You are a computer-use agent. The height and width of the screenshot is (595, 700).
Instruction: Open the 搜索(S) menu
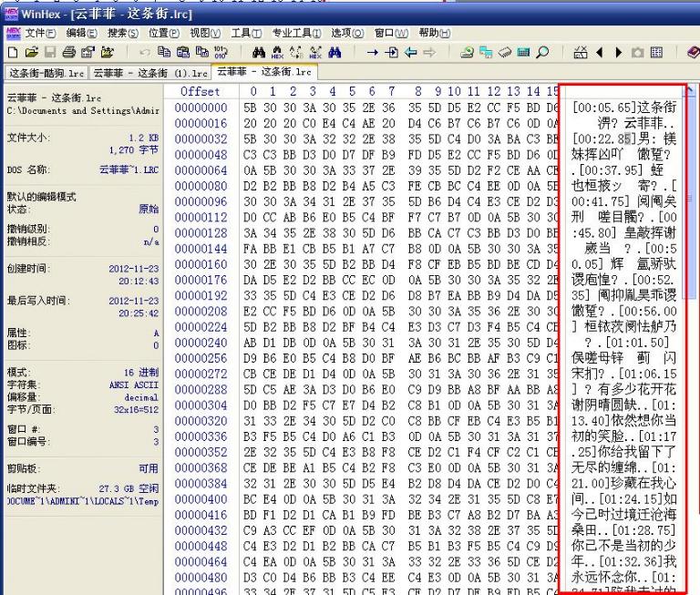(x=123, y=33)
